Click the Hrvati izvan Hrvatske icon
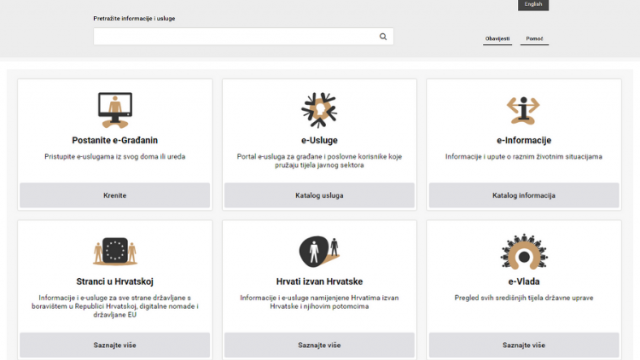The image size is (640, 360). point(319,251)
